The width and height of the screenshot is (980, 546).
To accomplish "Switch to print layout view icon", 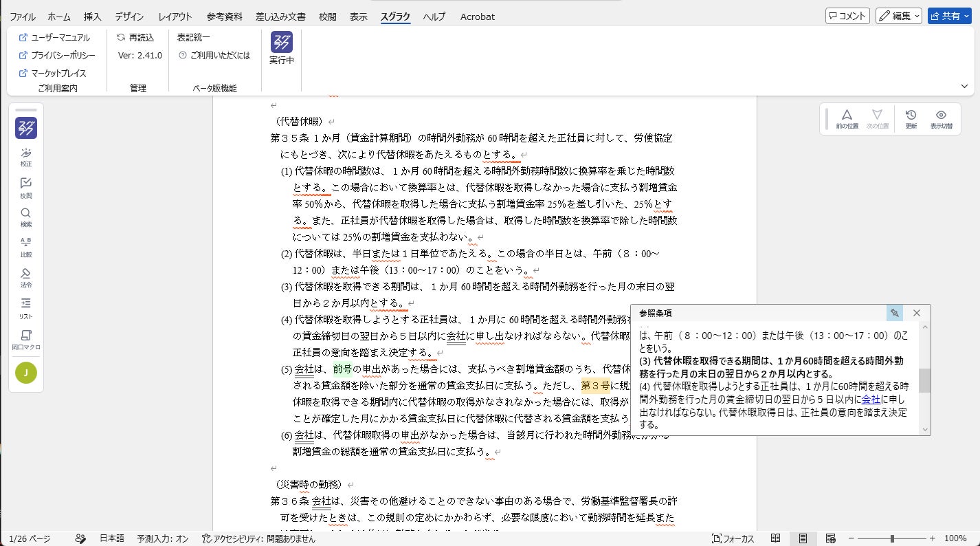I will pyautogui.click(x=803, y=538).
